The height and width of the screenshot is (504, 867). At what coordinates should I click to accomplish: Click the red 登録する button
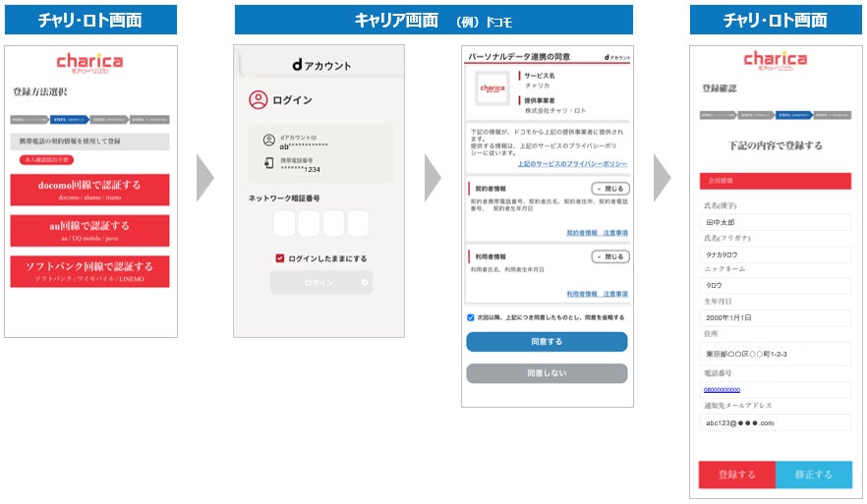point(737,475)
